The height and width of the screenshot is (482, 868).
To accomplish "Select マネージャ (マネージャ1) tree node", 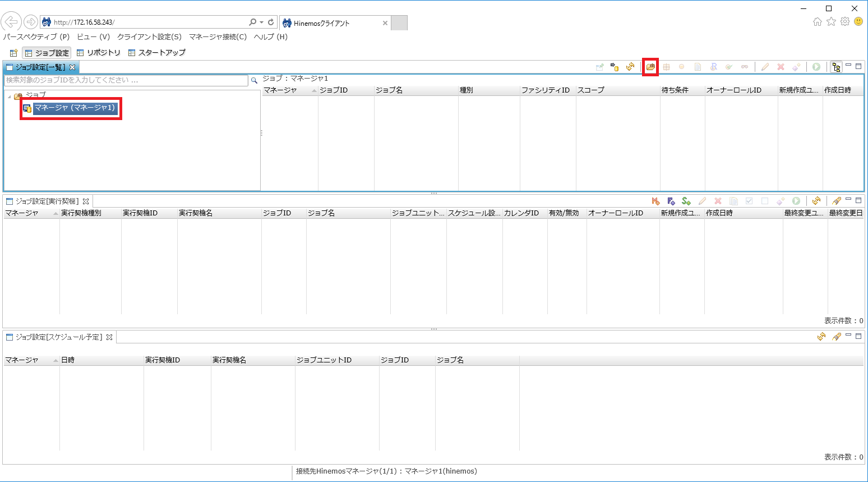I will [75, 108].
